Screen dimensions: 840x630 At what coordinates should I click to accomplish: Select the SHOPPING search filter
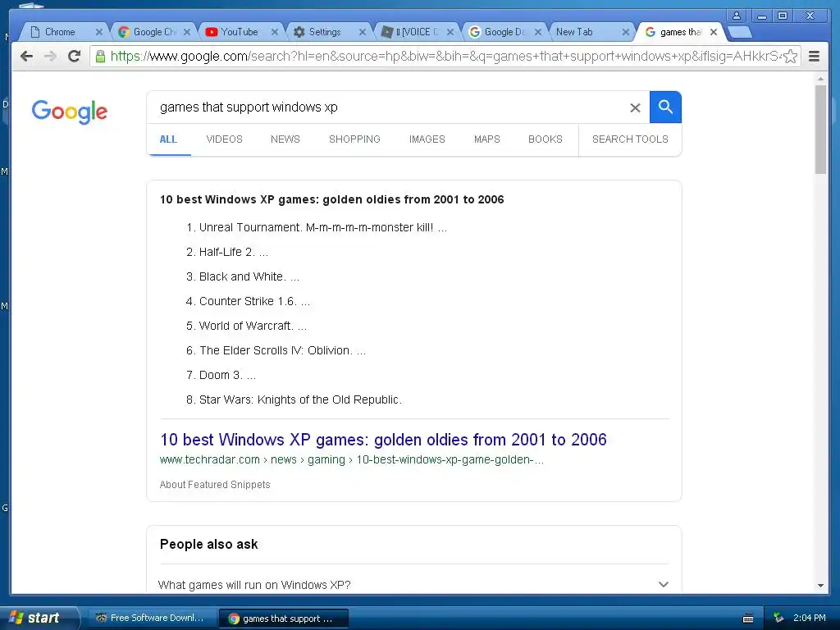click(354, 139)
